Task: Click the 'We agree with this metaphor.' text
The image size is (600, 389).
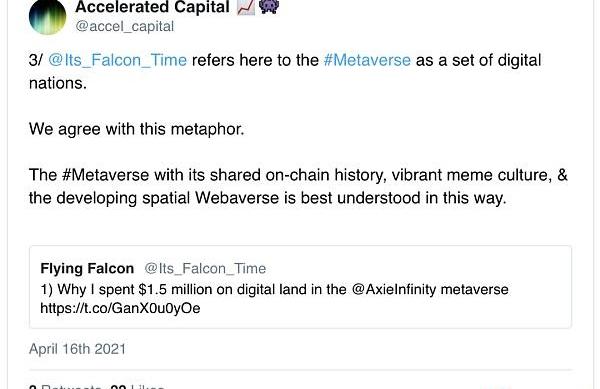Action: pyautogui.click(x=137, y=129)
